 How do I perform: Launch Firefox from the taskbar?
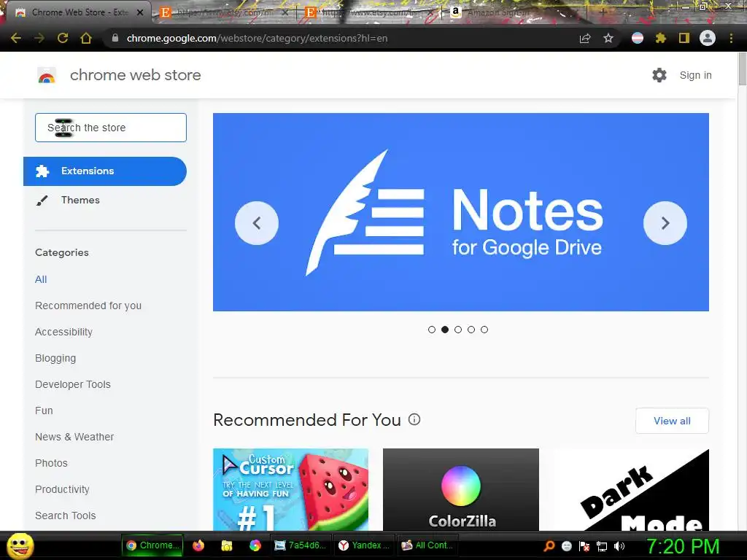[x=198, y=545]
